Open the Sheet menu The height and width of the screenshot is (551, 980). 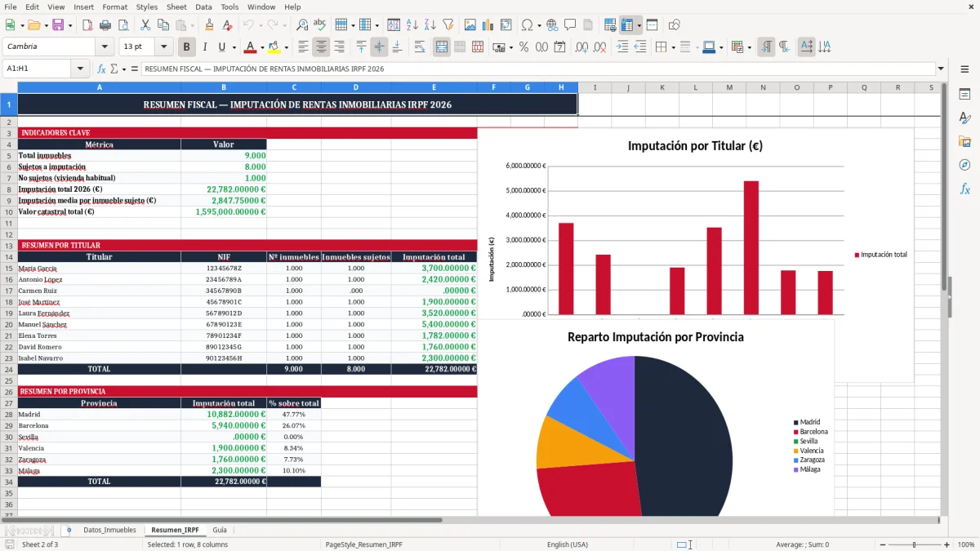(176, 7)
